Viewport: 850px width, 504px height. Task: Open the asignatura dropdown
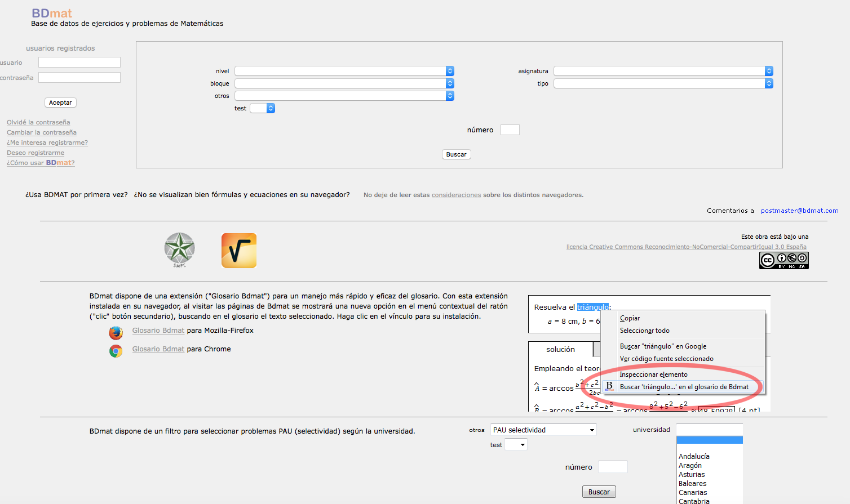(x=663, y=71)
